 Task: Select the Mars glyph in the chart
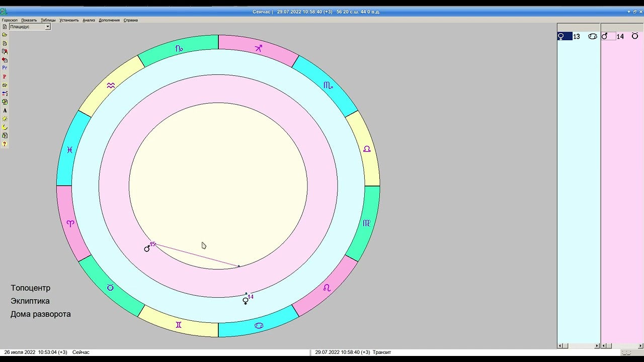tap(147, 248)
